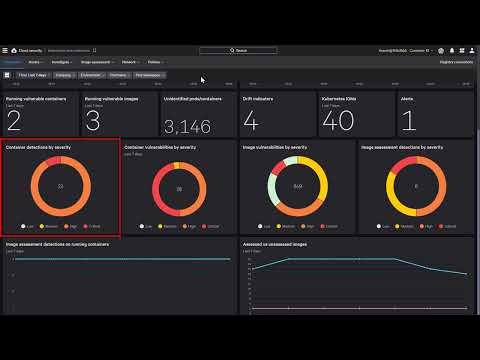Select the Overview tab
Viewport: 480px width, 360px height.
[12, 62]
